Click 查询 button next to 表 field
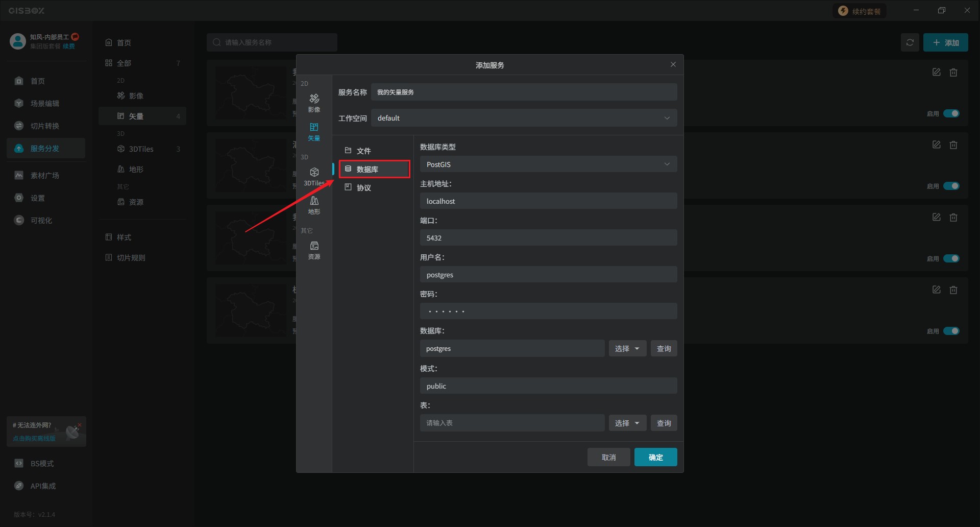 (x=664, y=423)
